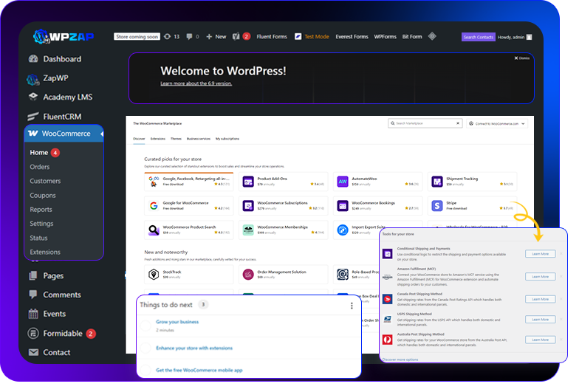Open the AutomateWoo extension icon
The width and height of the screenshot is (579, 392).
click(x=343, y=182)
